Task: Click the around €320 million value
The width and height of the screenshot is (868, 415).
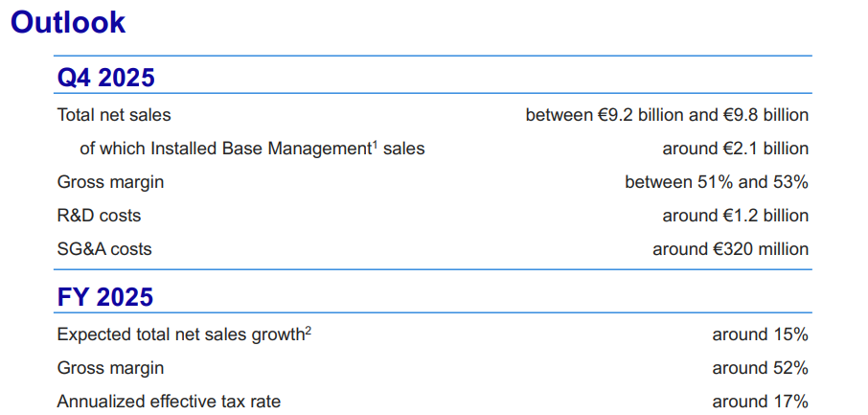Action: 731,249
